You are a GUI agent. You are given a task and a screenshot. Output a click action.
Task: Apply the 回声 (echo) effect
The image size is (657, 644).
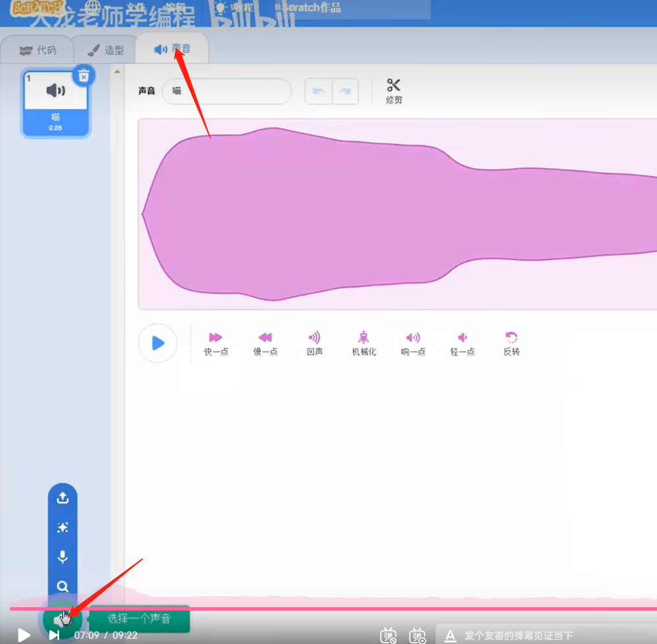point(314,344)
